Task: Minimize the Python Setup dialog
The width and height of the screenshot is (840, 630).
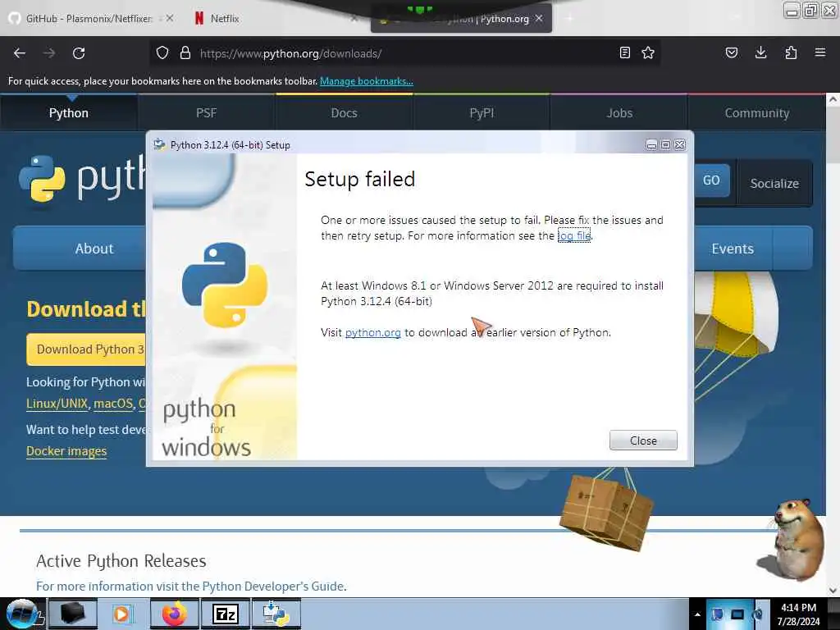Action: coord(651,144)
